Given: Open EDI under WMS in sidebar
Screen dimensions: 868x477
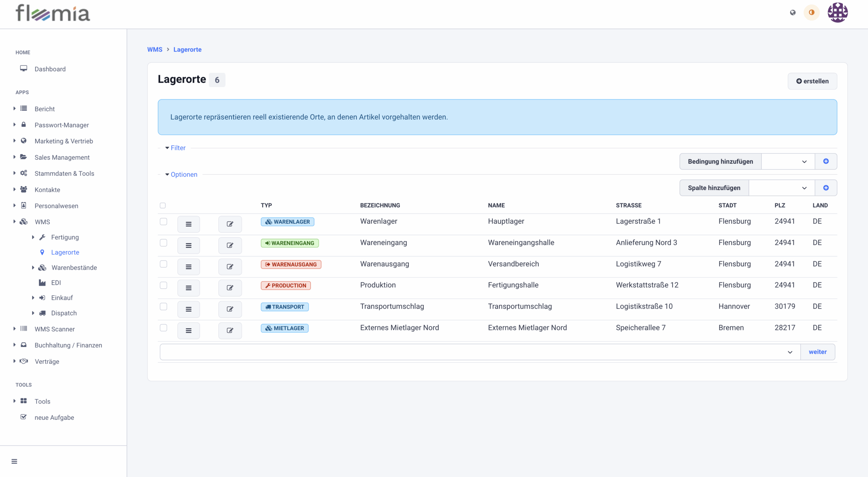Looking at the screenshot, I should [56, 283].
